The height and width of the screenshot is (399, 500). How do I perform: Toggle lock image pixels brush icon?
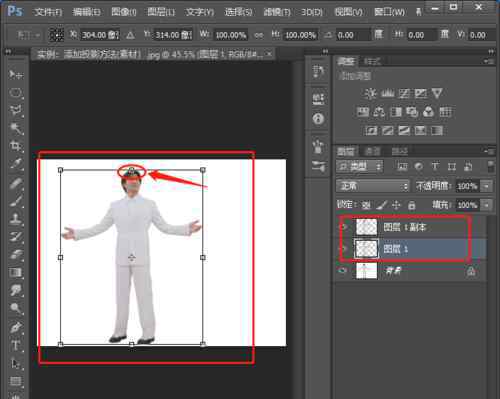coord(382,205)
